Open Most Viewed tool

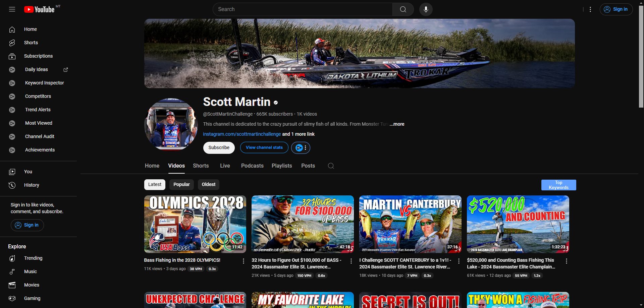click(38, 123)
